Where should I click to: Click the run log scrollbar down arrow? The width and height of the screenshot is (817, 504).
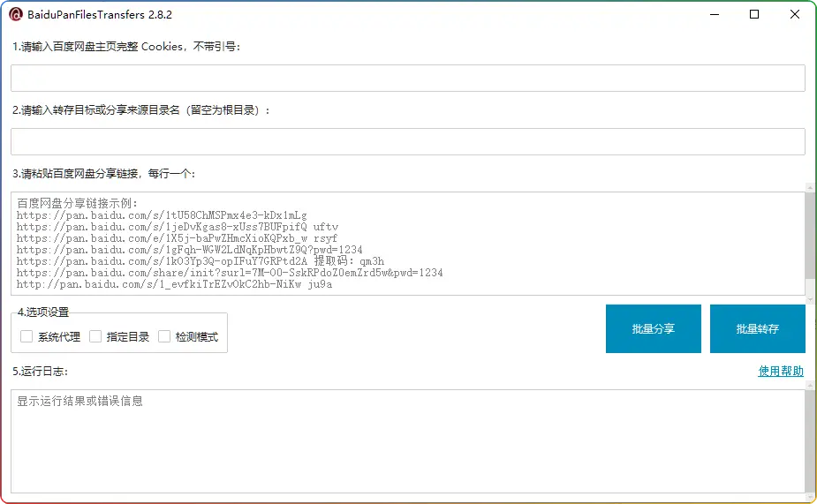pyautogui.click(x=809, y=488)
